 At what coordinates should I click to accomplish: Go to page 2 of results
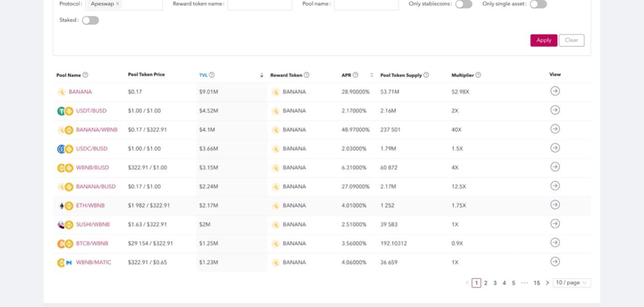click(x=486, y=283)
